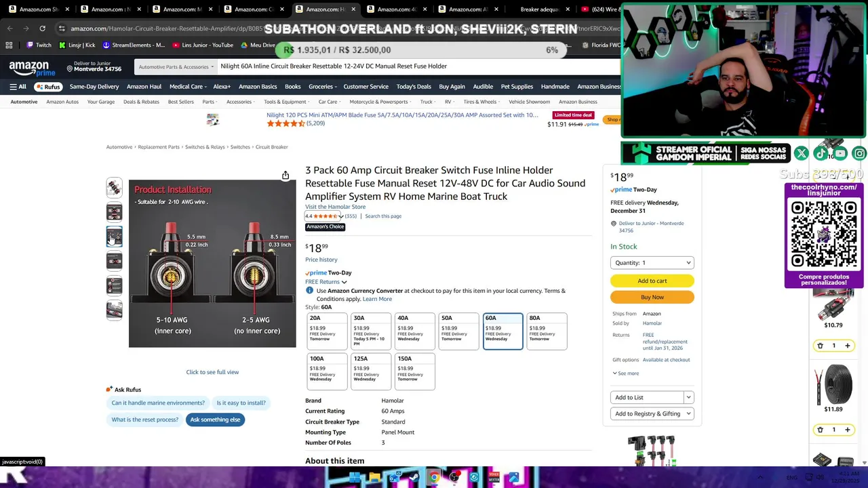868x488 pixels.
Task: Expand the FREE Returns chevron
Action: click(x=344, y=282)
